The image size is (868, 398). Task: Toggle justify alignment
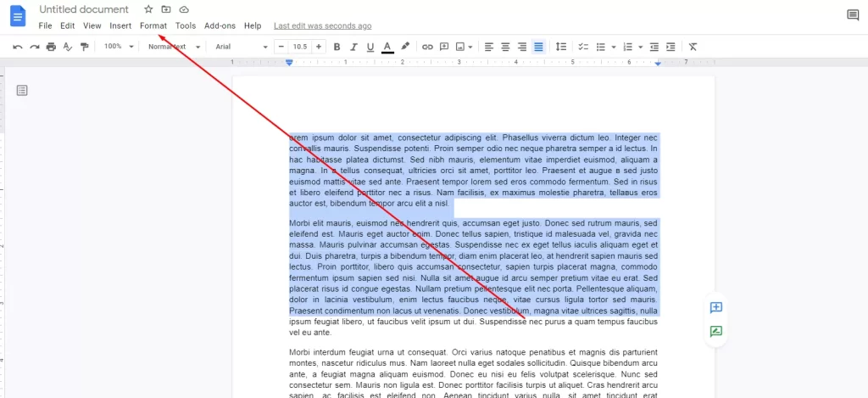click(538, 48)
